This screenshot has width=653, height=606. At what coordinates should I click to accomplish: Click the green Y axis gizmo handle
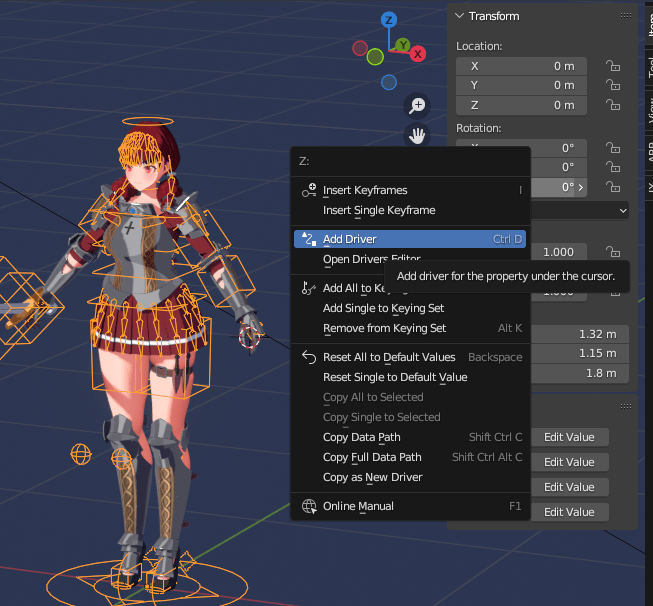pyautogui.click(x=401, y=45)
